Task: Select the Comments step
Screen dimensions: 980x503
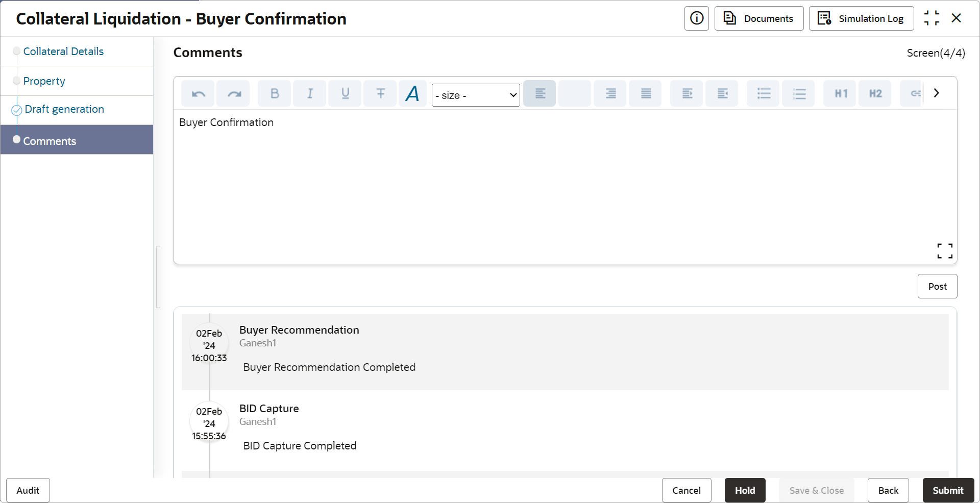Action: 77,140
